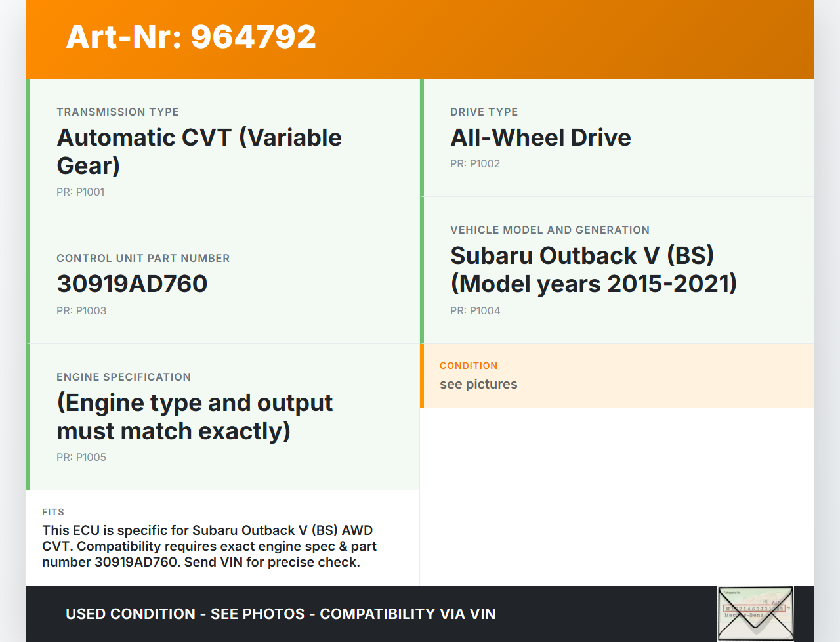The width and height of the screenshot is (840, 642).
Task: Click the FITS compatibility description paragraph
Action: point(209,546)
